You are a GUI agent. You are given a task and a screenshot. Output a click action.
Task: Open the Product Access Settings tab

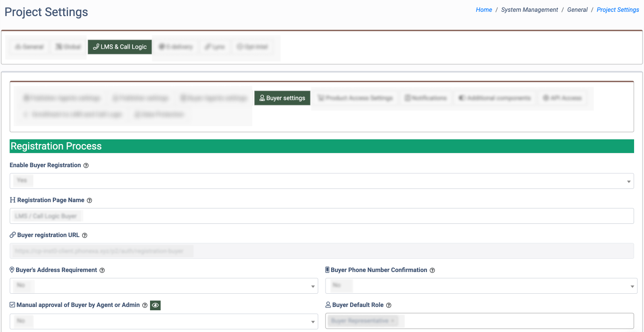tap(355, 98)
